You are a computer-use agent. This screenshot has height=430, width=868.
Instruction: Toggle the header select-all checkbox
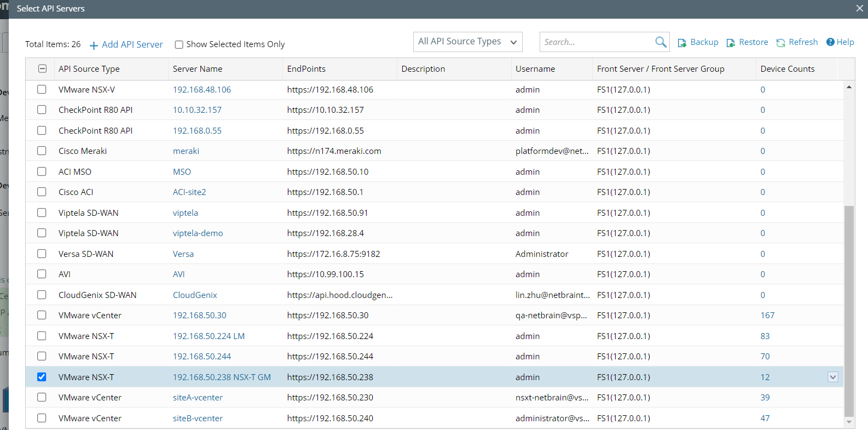coord(42,68)
